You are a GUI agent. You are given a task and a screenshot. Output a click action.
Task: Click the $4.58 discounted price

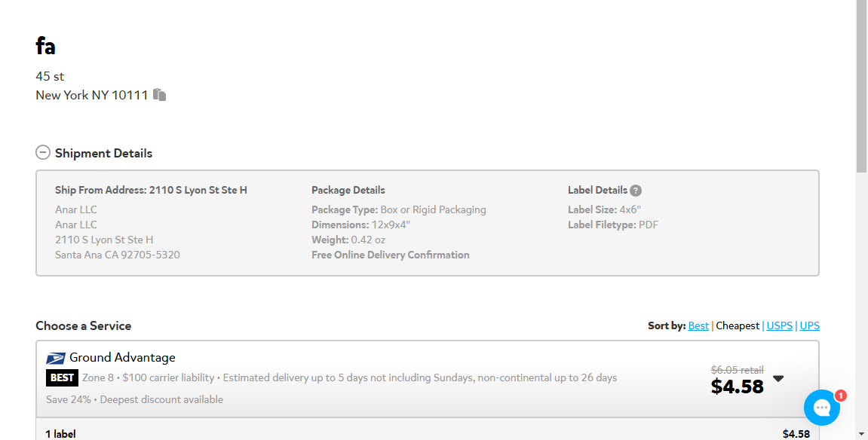pyautogui.click(x=737, y=387)
